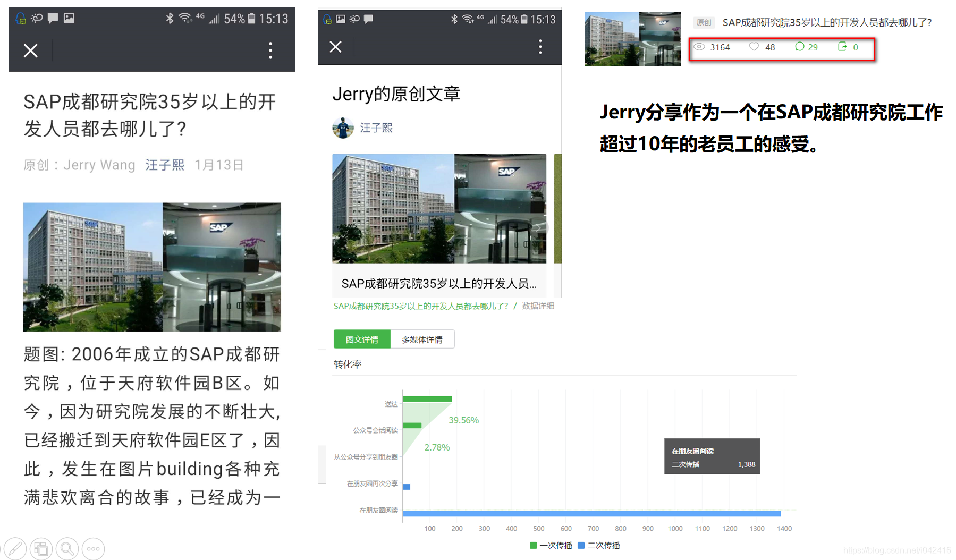This screenshot has width=956, height=560.
Task: Tap the chat bubble icon in middle phone status bar
Action: coord(368,19)
